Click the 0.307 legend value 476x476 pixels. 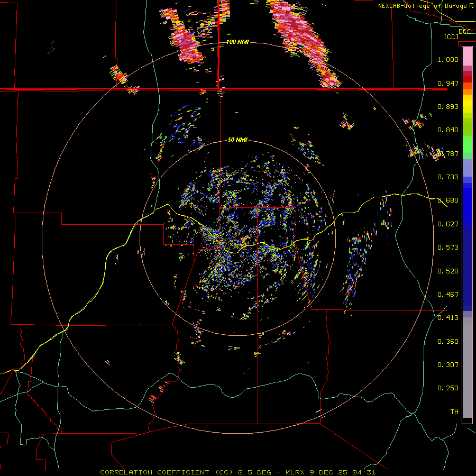tap(448, 365)
